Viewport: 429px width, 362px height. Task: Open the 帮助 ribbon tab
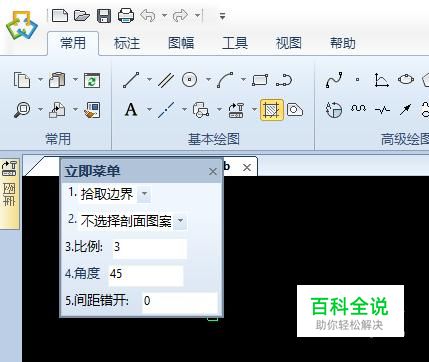[343, 43]
